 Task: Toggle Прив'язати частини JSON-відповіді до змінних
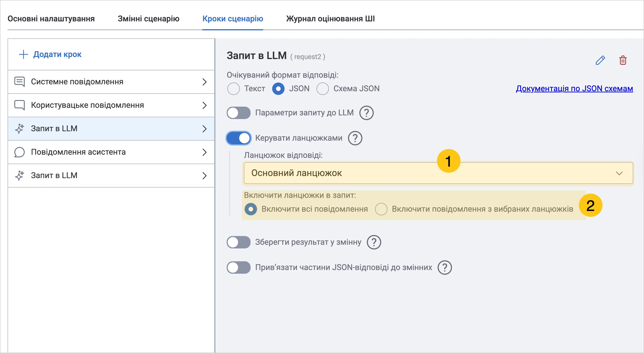(238, 268)
